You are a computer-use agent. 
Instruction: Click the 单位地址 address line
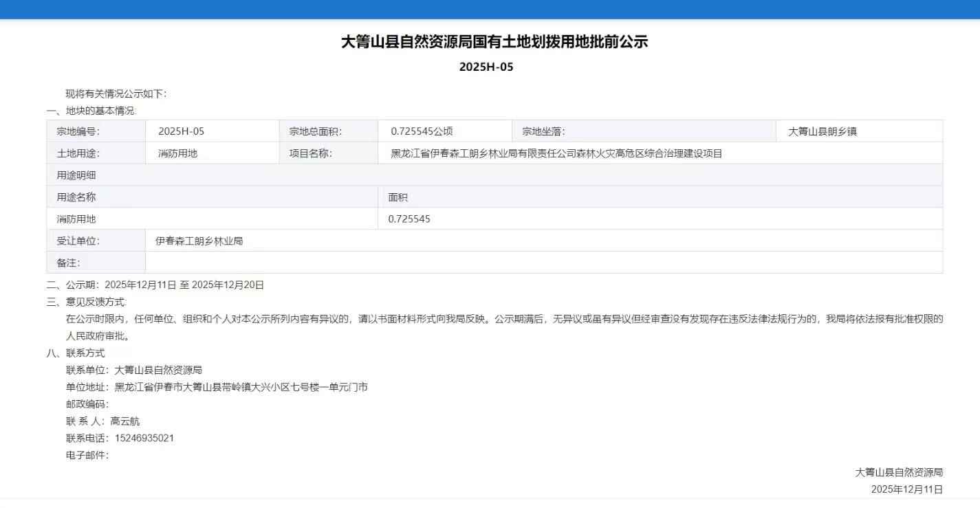coord(217,387)
